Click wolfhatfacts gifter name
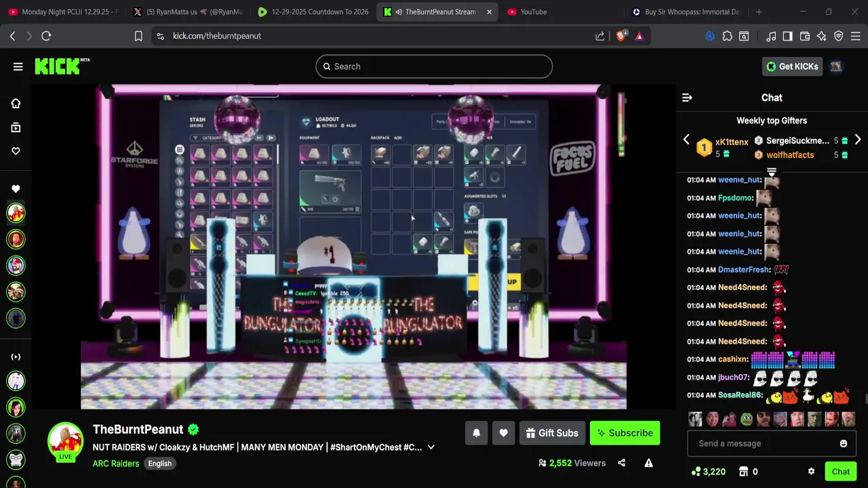 tap(790, 155)
